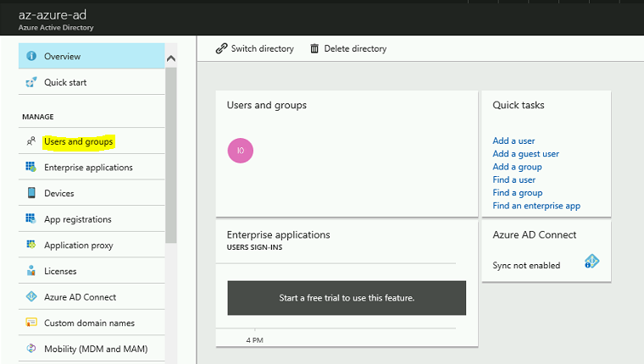
Task: Select Users and groups in Manage menu
Action: [92, 141]
